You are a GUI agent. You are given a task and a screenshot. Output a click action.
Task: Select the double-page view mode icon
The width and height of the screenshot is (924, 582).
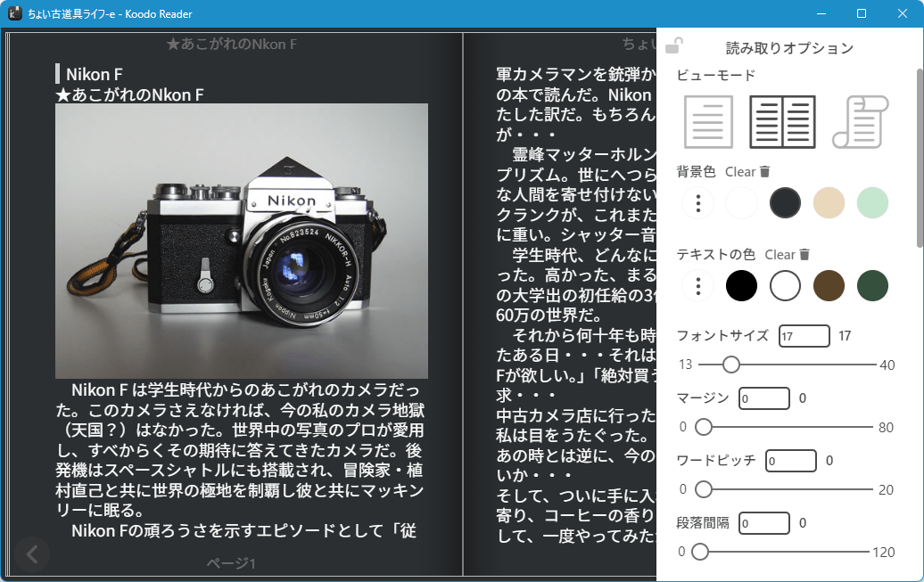(x=782, y=122)
